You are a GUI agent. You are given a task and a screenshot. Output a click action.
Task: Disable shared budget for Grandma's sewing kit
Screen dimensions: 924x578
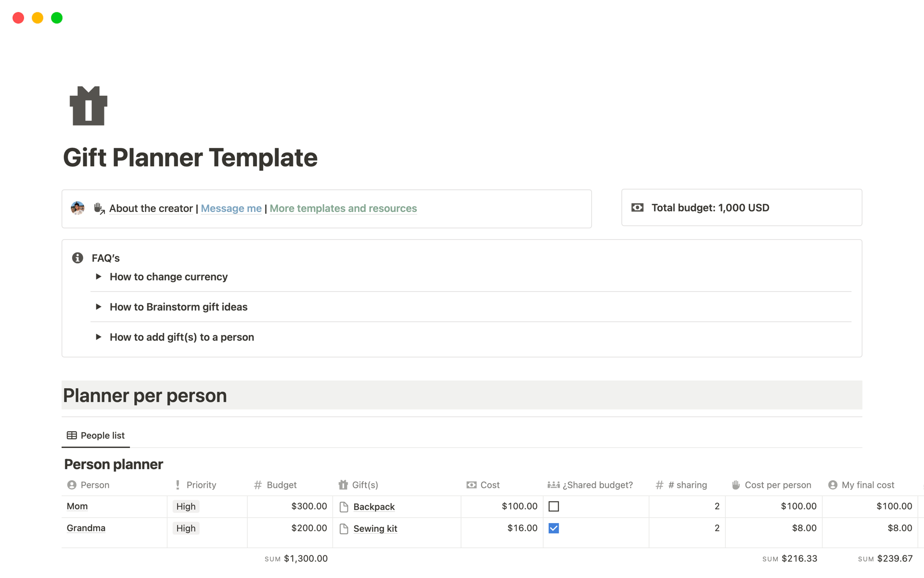click(554, 528)
